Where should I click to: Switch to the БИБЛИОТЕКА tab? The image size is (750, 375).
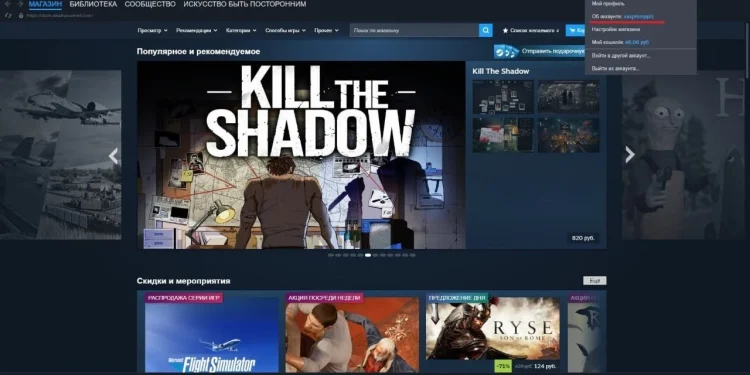(93, 4)
